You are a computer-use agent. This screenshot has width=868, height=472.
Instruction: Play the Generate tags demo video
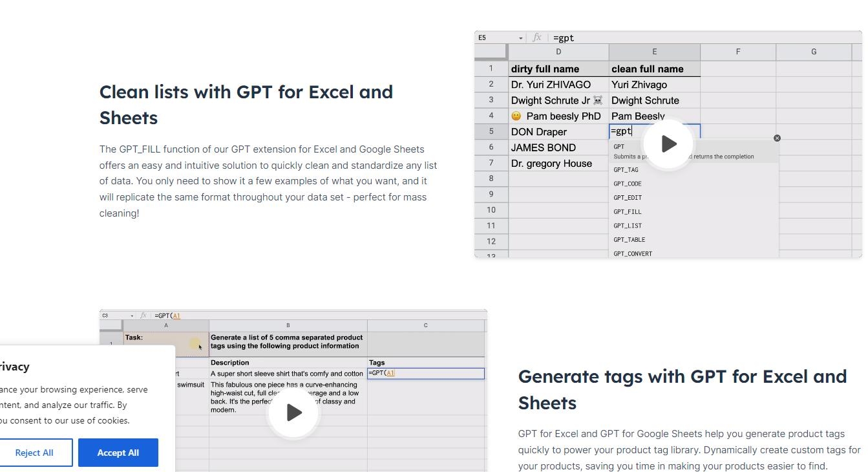(x=294, y=413)
